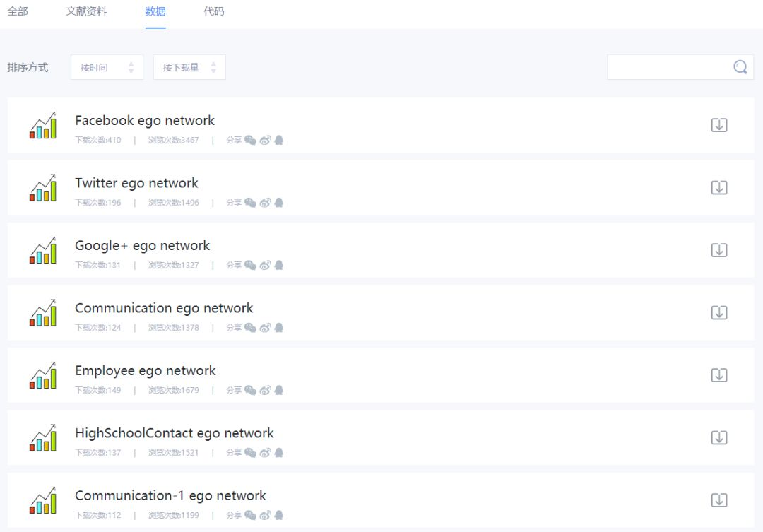The image size is (763, 532).
Task: Click download icon for Google+ ego network
Action: coord(718,250)
